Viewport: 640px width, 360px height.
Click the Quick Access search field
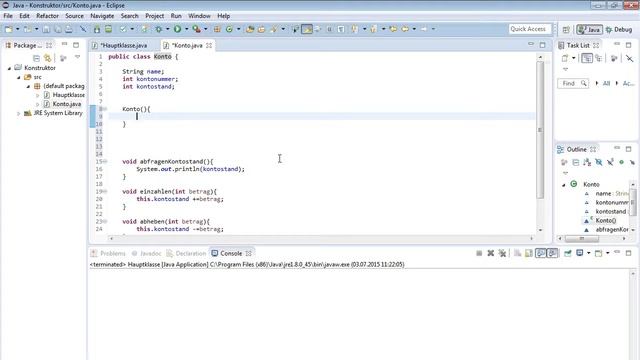pos(529,29)
